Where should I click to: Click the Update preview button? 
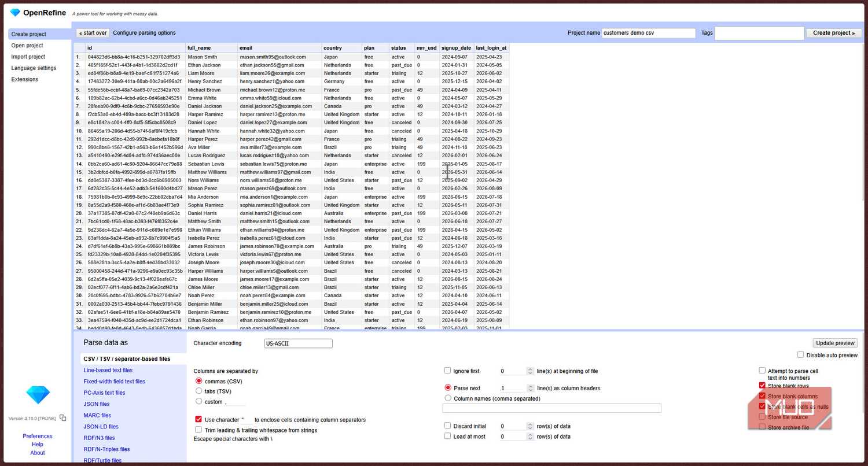(835, 343)
